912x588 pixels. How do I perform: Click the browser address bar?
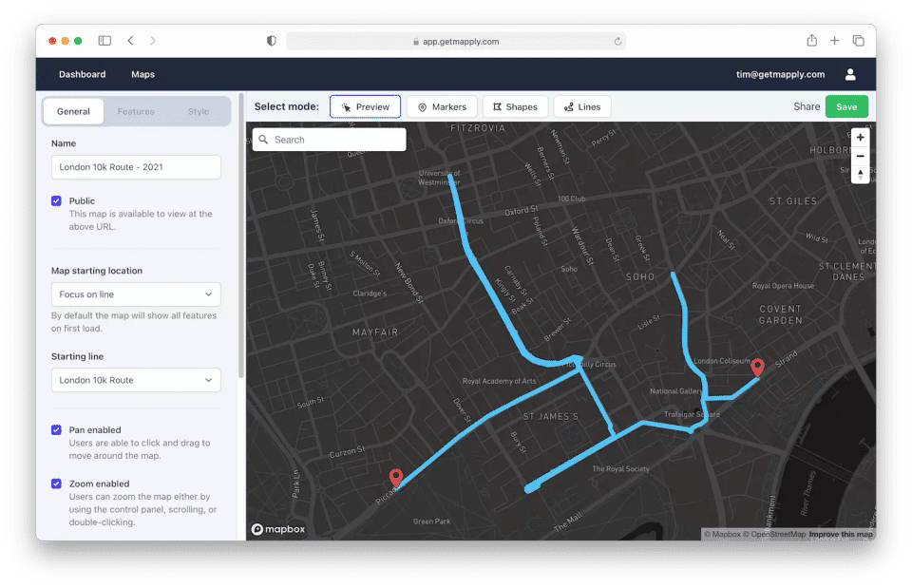[455, 41]
